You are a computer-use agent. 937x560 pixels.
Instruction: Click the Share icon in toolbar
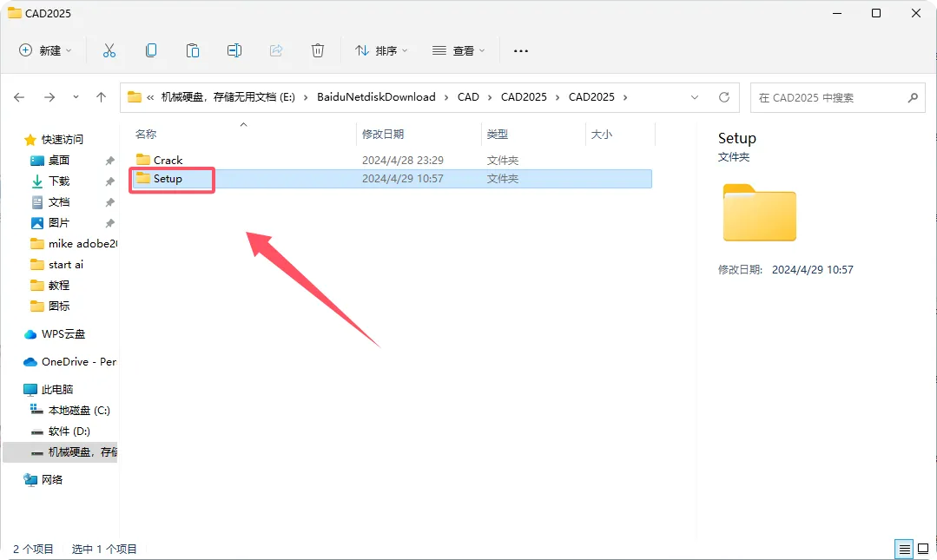click(276, 51)
